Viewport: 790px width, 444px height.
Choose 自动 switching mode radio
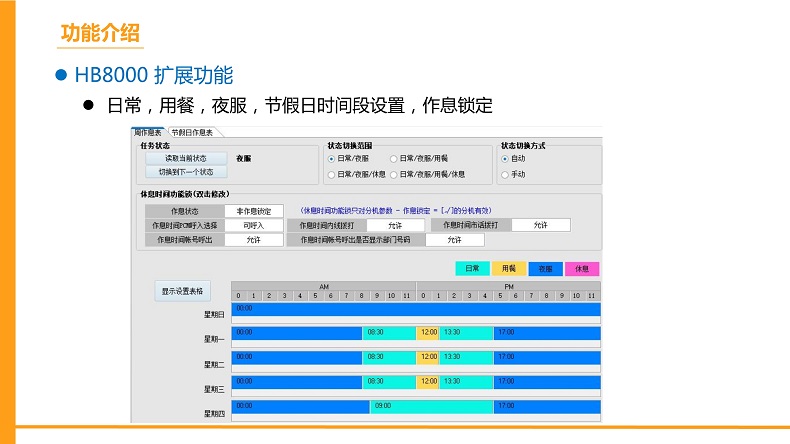(513, 158)
